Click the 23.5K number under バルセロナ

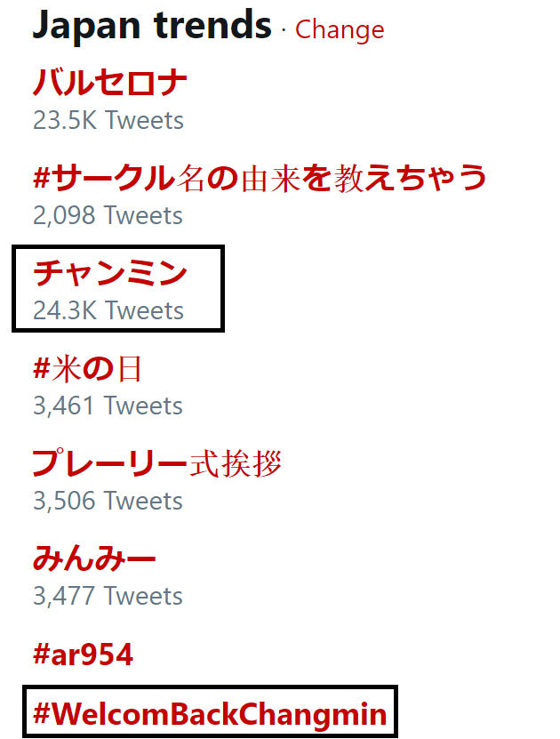(65, 120)
